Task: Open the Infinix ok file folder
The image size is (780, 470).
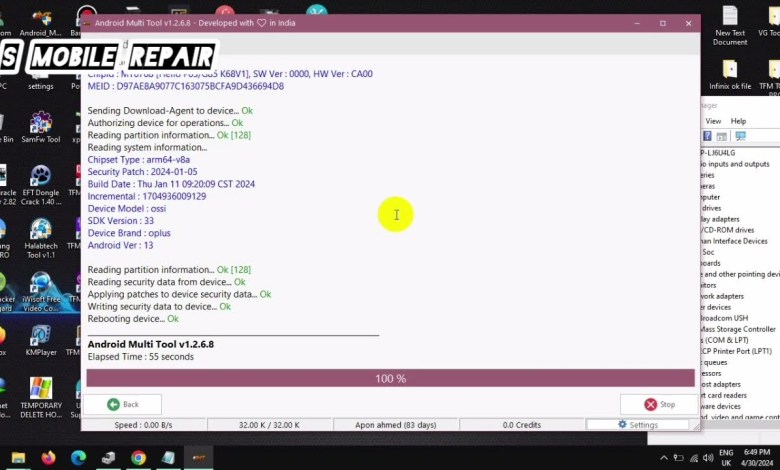Action: point(730,75)
